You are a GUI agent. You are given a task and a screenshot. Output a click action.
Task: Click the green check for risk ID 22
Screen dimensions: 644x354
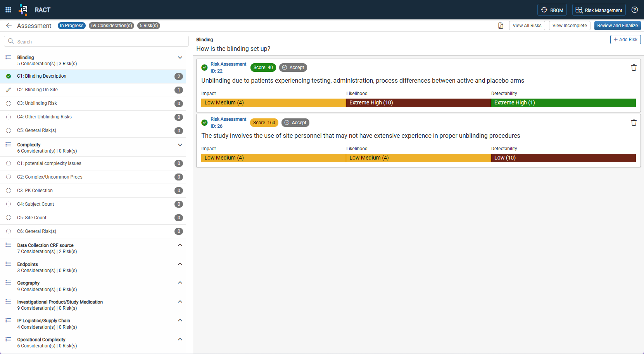click(x=204, y=68)
